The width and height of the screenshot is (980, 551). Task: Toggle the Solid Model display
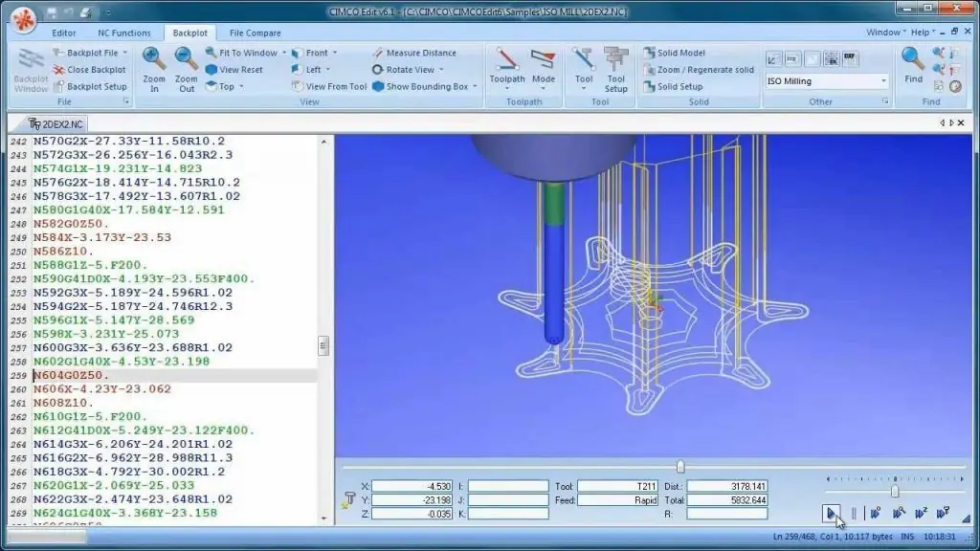(x=674, y=54)
